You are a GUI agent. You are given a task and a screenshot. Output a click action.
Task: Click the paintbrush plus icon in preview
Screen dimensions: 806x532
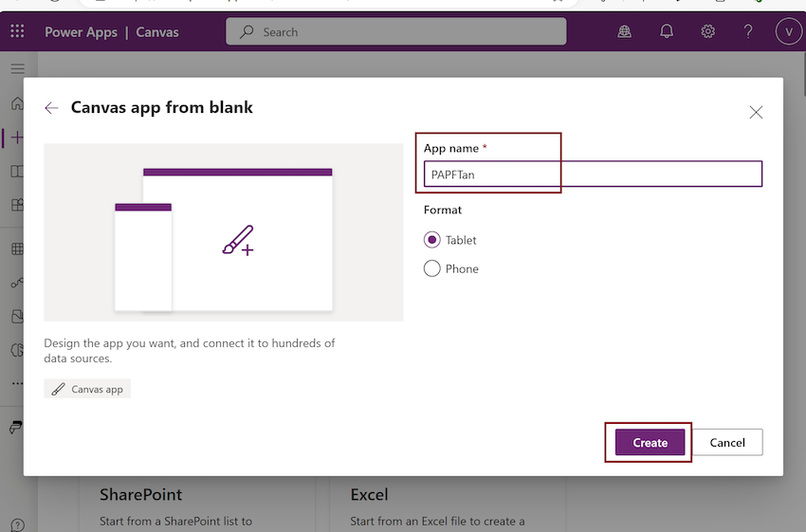(237, 240)
